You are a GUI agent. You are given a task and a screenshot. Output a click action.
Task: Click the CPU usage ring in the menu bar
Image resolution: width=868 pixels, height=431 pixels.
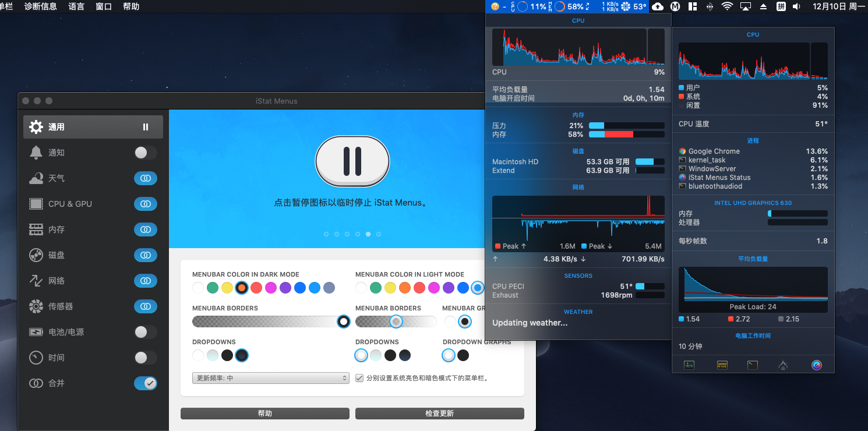pyautogui.click(x=523, y=6)
